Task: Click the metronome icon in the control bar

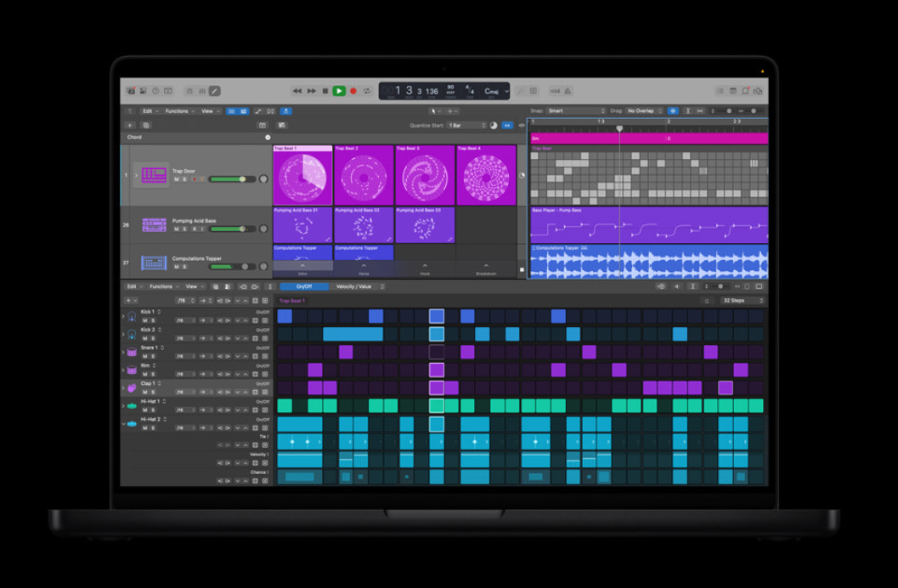Action: coord(567,91)
